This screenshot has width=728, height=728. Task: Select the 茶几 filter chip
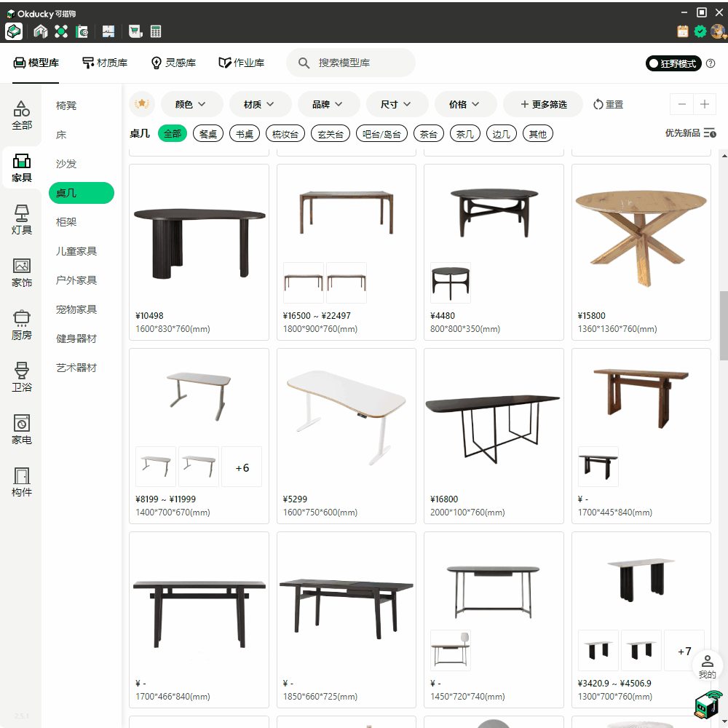click(465, 134)
